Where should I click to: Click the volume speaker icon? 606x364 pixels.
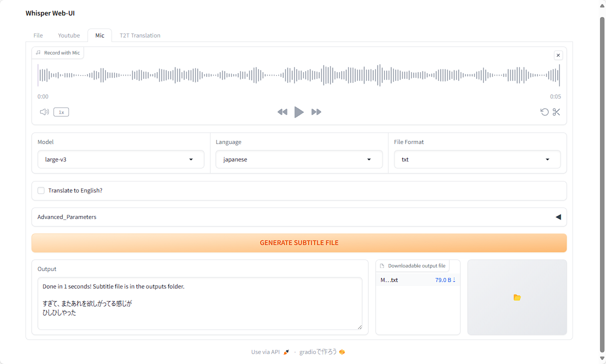point(44,112)
